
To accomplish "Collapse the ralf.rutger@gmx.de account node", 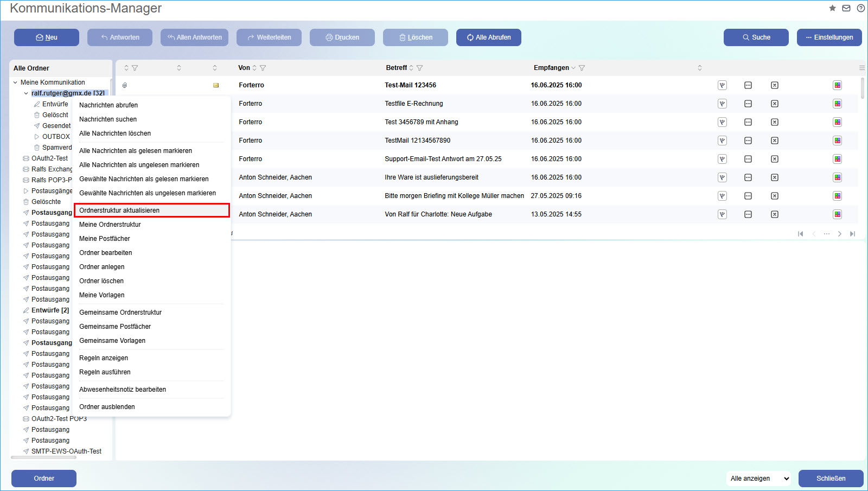I will tap(26, 93).
